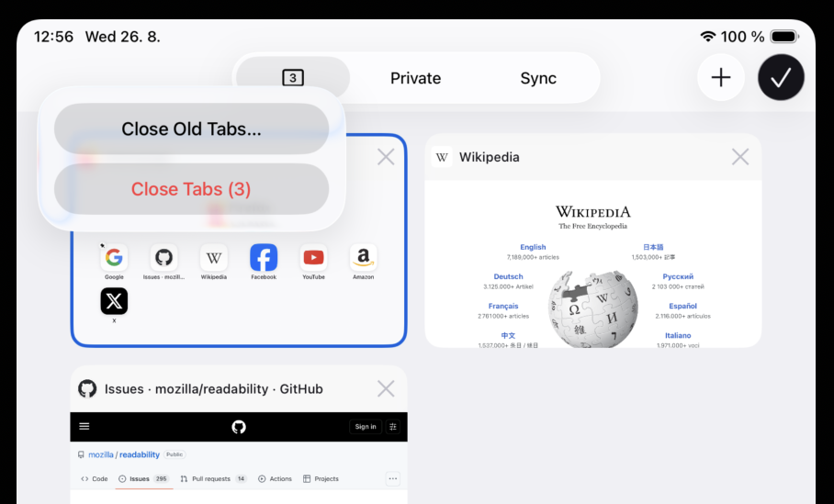Screen dimensions: 834x504
Task: Open the Wikipedia tab thumbnail preview
Action: pos(593,264)
